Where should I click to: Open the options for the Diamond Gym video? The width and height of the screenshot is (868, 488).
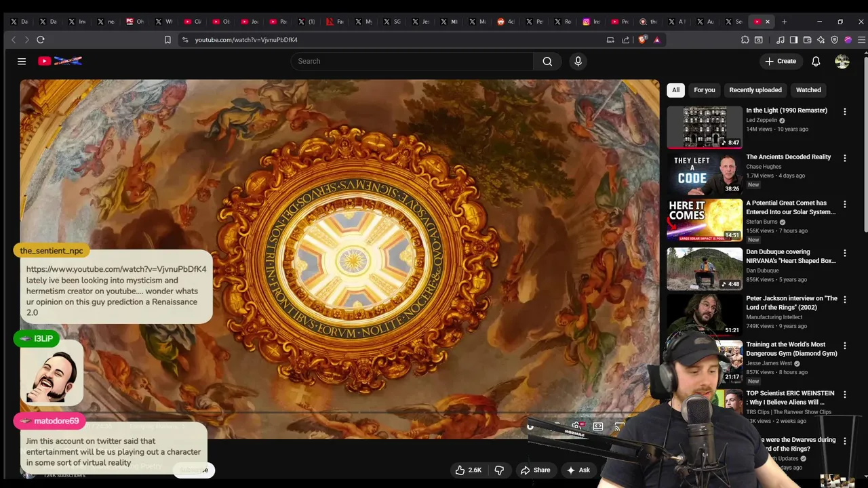(x=844, y=346)
